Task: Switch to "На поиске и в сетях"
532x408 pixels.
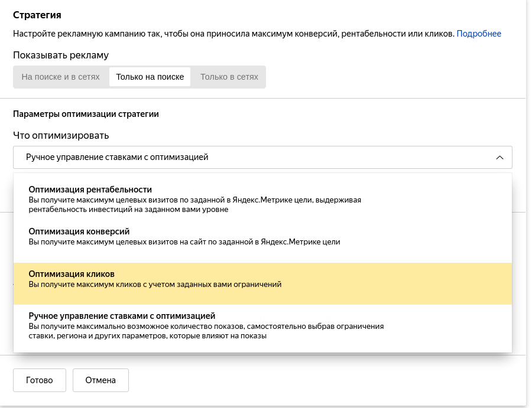Action: coord(61,77)
